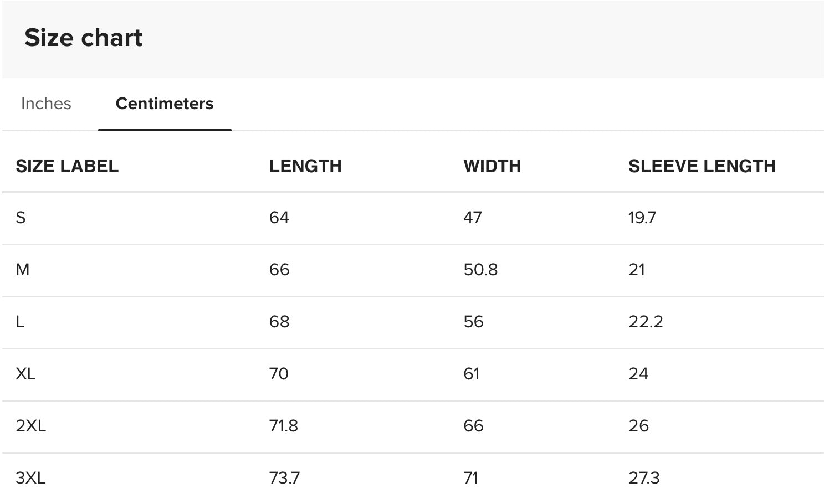The image size is (824, 504).
Task: Click the SIZE LABEL column header
Action: pyautogui.click(x=67, y=166)
